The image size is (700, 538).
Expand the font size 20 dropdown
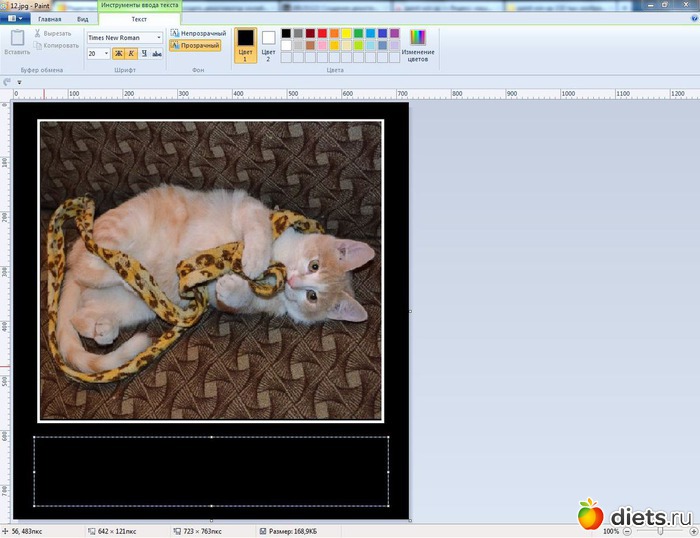point(107,54)
